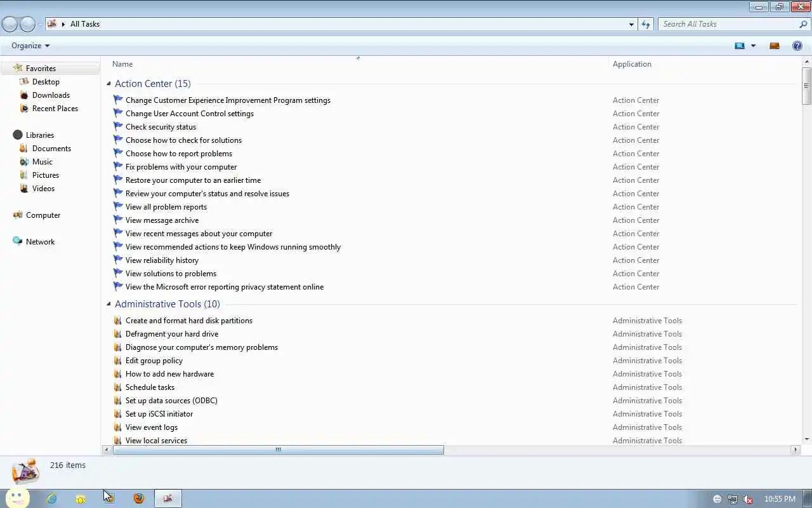
Task: Click the muted volume icon in system tray
Action: coord(748,499)
